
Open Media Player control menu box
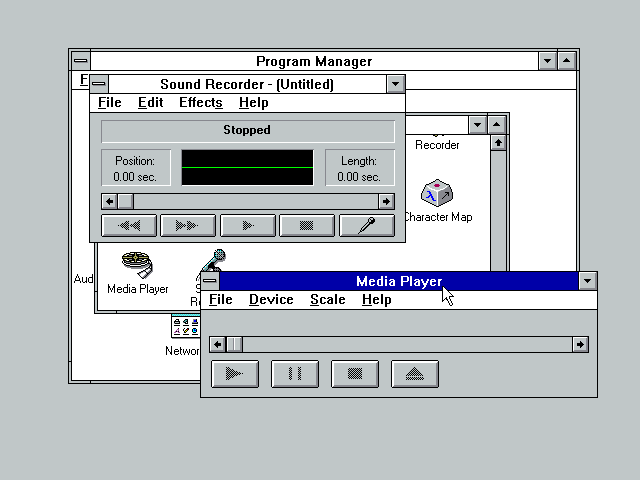click(210, 281)
